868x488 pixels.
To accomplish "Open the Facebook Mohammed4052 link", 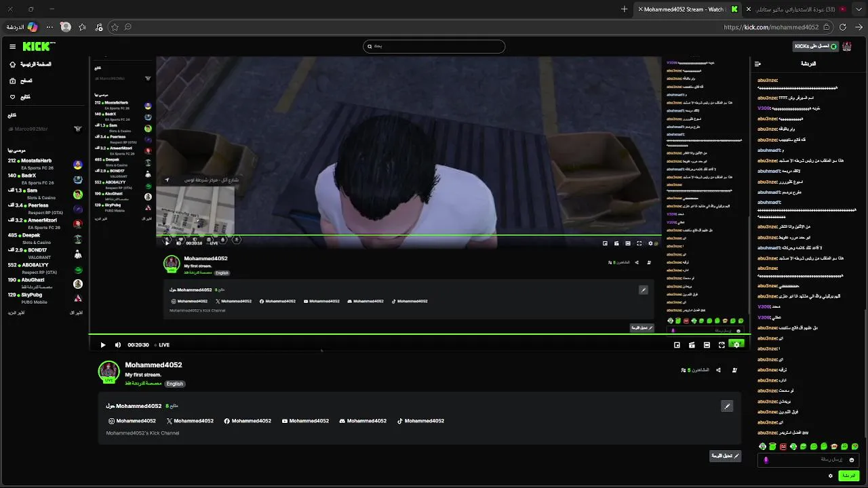I will 248,421.
